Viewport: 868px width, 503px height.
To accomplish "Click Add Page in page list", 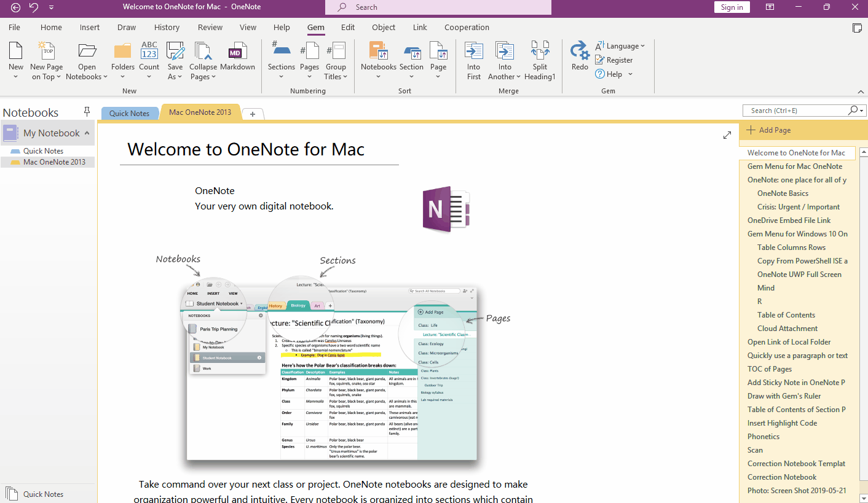I will tap(768, 130).
